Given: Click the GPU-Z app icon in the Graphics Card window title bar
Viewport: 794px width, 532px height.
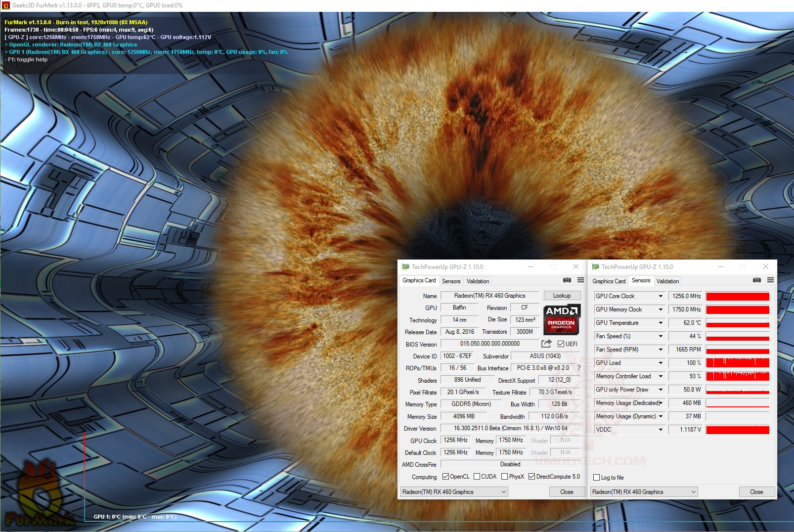Looking at the screenshot, I should (x=406, y=267).
